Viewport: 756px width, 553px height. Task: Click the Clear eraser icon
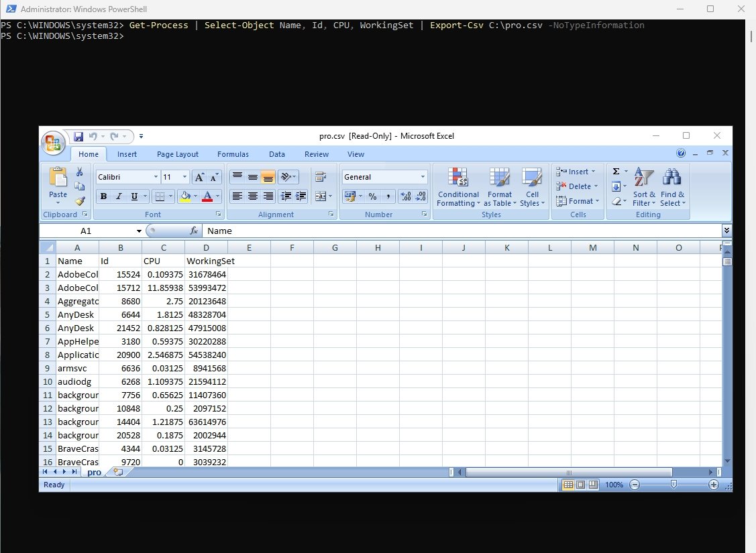point(616,201)
